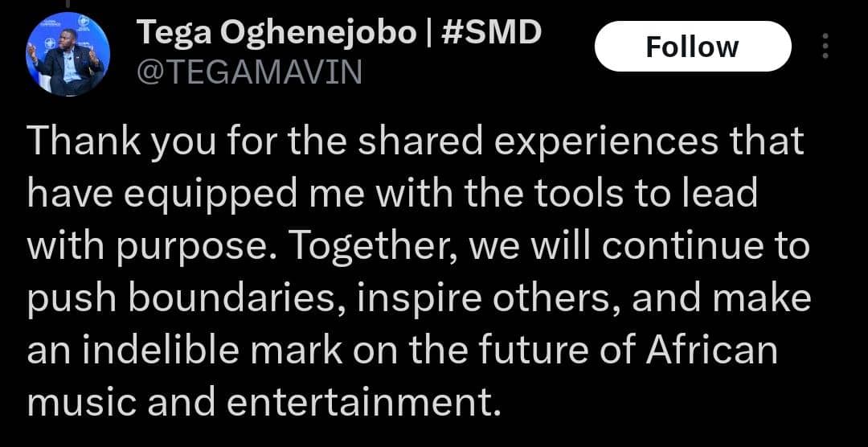Image resolution: width=868 pixels, height=447 pixels.
Task: Click the line starting with with purpose
Action: pyautogui.click(x=419, y=247)
